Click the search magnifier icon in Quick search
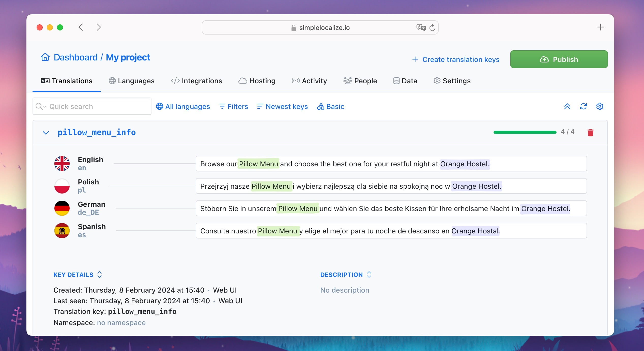 pos(39,106)
